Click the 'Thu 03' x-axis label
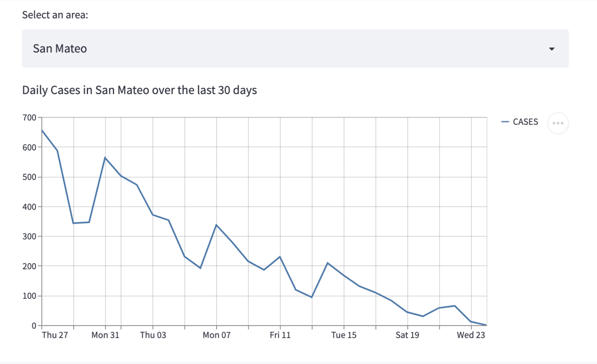The height and width of the screenshot is (364, 597). pos(153,335)
